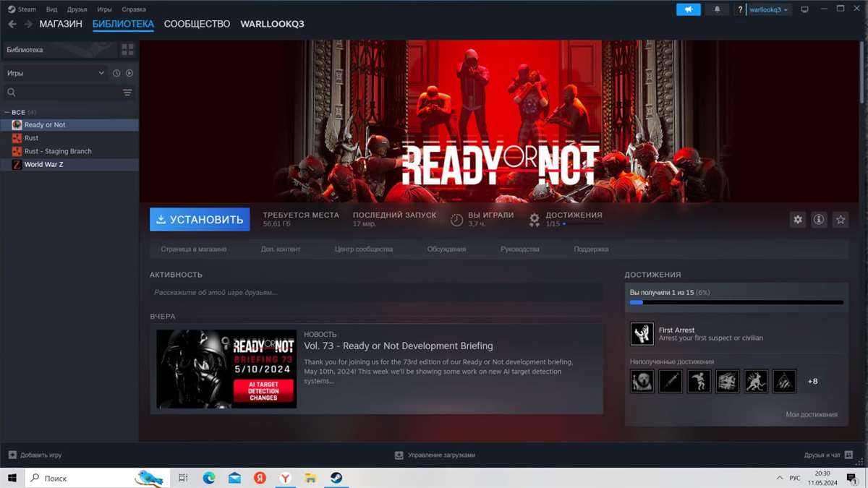Toggle the ready-to-play filter icon
The height and width of the screenshot is (488, 868).
129,73
